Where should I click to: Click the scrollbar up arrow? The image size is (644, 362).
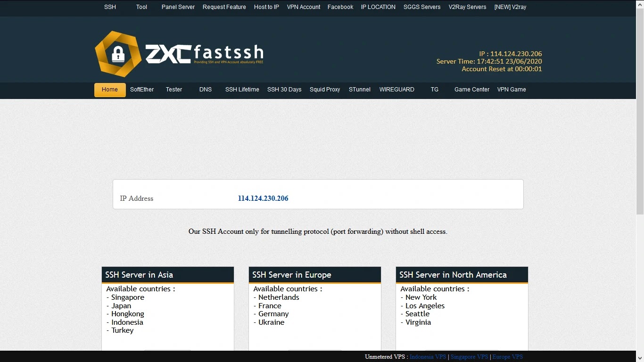640,4
